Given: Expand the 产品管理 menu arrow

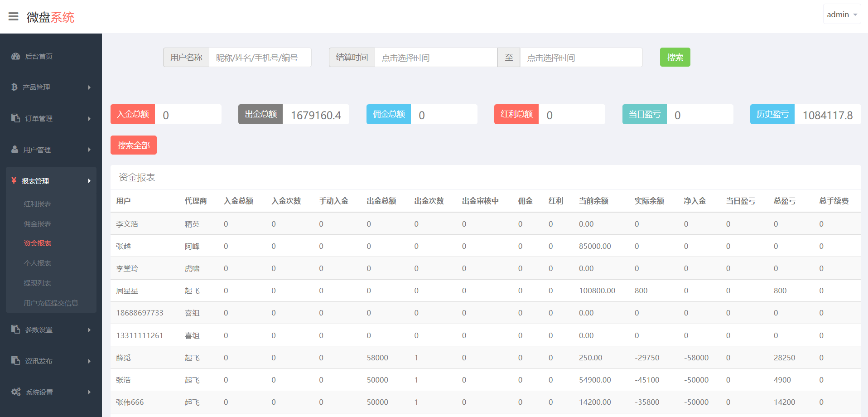Looking at the screenshot, I should tap(89, 87).
